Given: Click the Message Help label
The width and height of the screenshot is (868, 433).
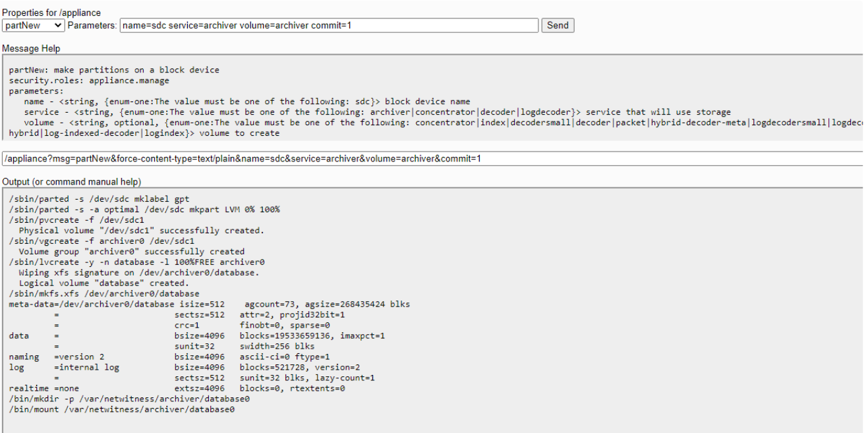Looking at the screenshot, I should [x=32, y=49].
